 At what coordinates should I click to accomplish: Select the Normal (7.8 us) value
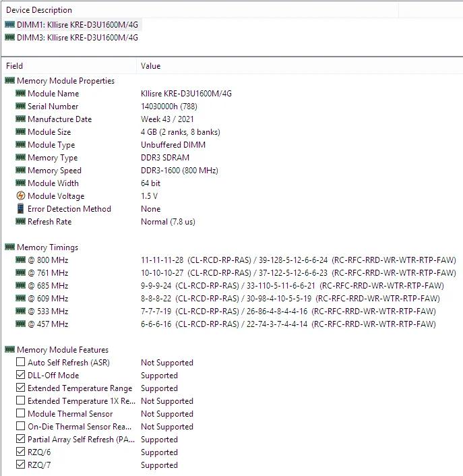coord(168,222)
